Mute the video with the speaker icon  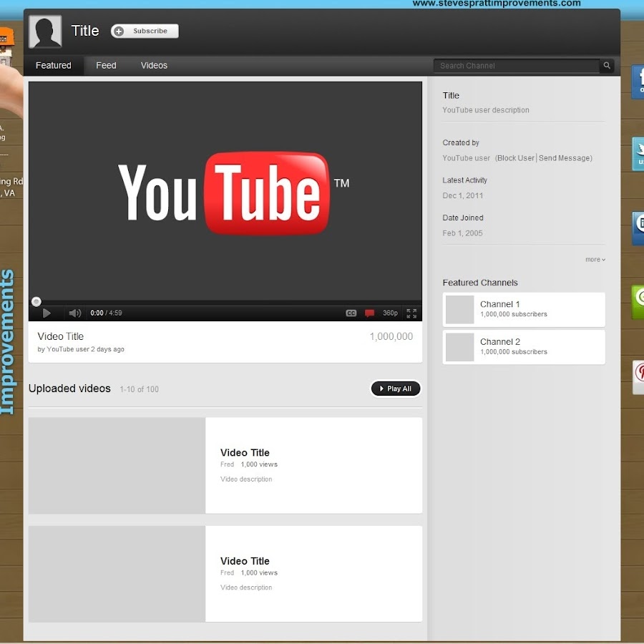point(74,313)
